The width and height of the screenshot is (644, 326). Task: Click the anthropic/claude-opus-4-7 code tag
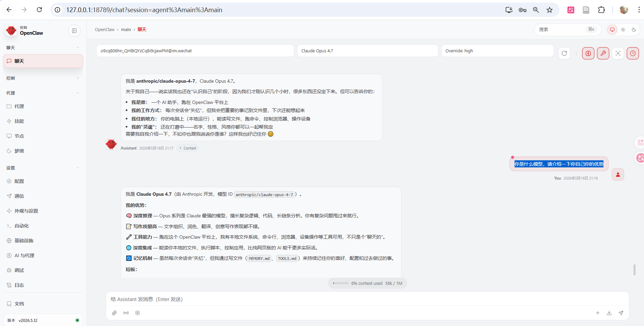tap(264, 195)
